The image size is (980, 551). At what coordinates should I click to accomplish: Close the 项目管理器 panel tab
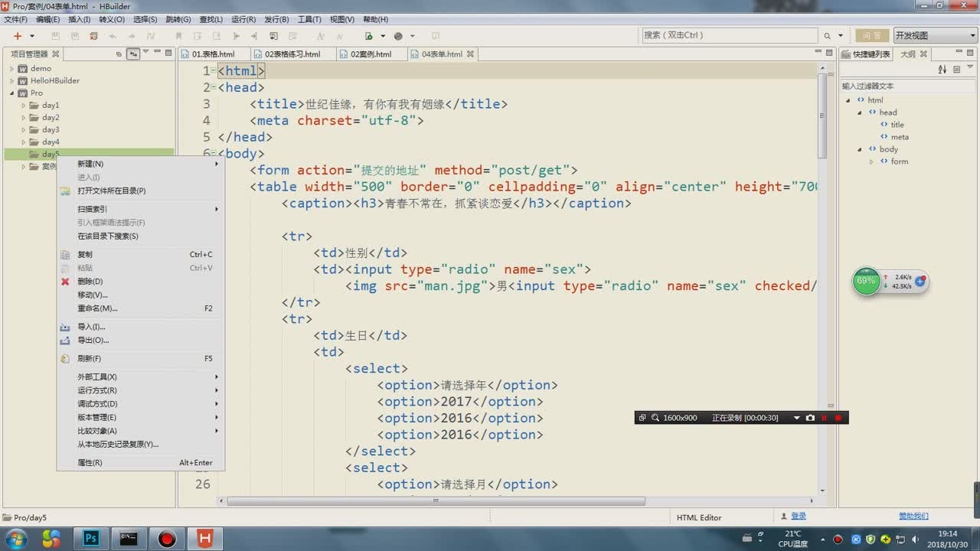(55, 54)
